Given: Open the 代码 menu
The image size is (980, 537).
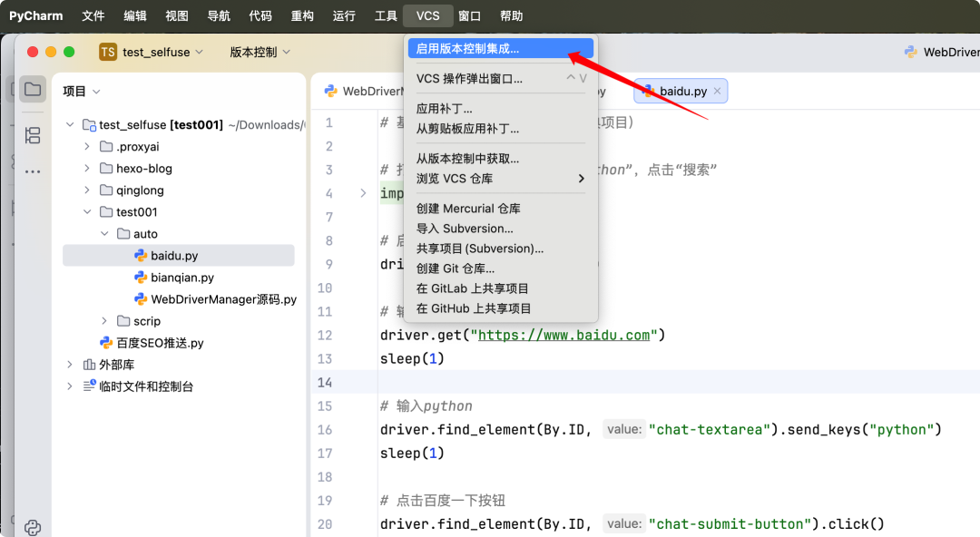Looking at the screenshot, I should click(260, 15).
